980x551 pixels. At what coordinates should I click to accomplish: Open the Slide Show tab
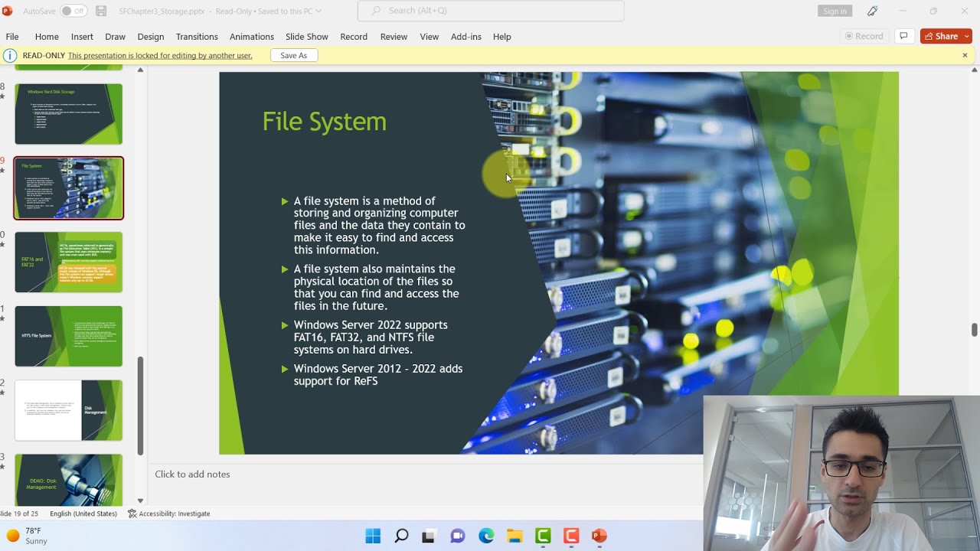307,37
